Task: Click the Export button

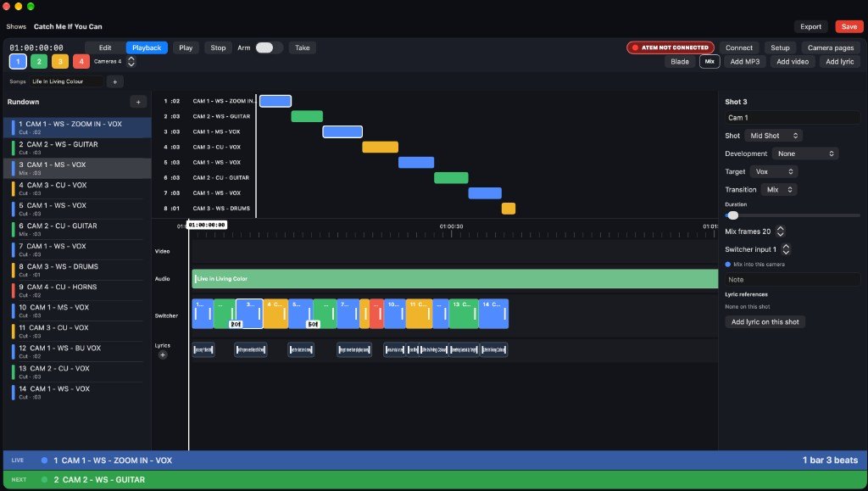Action: pos(810,26)
